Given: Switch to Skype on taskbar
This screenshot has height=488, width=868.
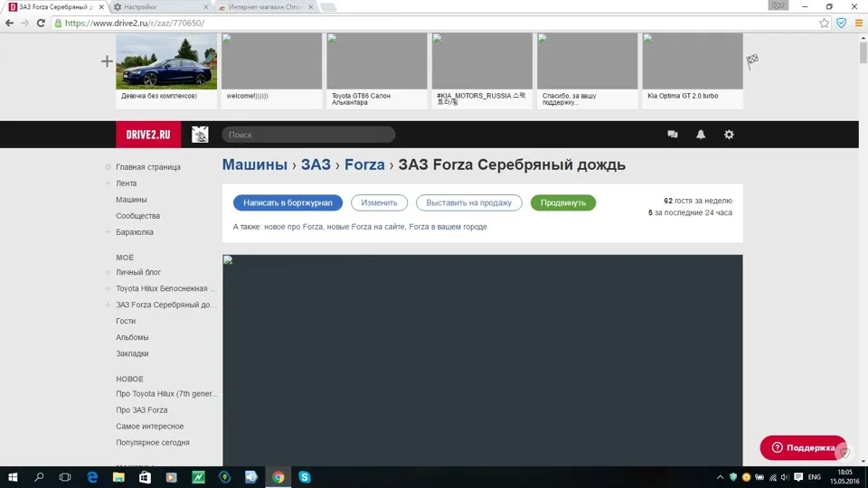Looking at the screenshot, I should tap(305, 477).
